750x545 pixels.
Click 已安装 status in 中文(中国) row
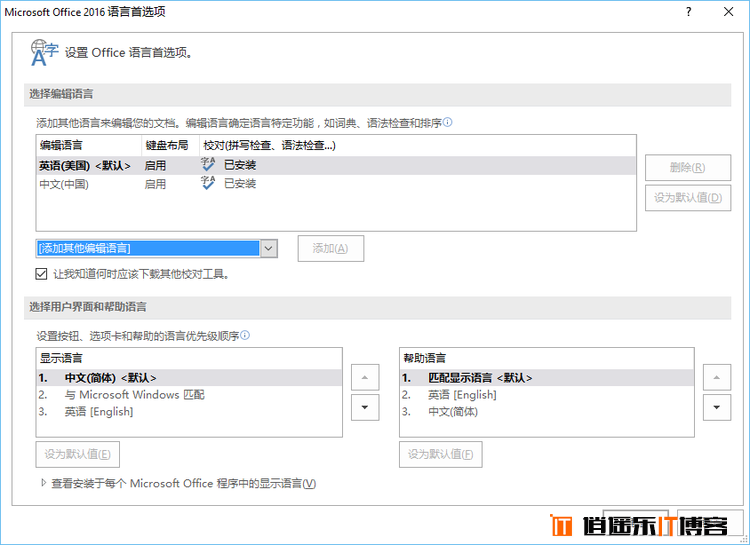coord(240,183)
